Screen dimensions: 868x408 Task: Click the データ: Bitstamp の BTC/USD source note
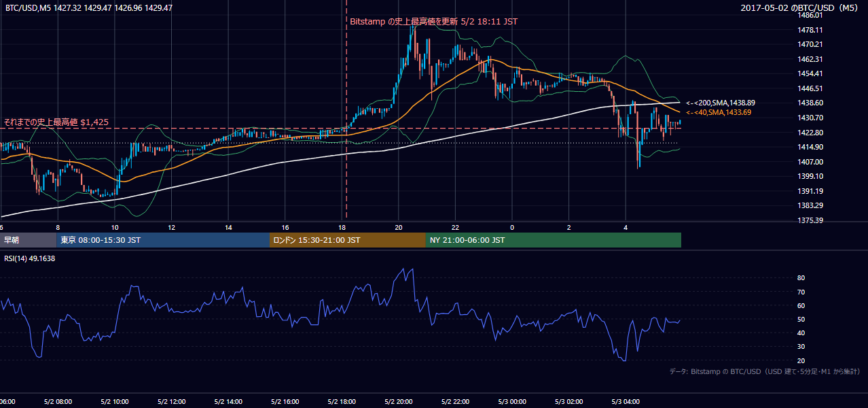[765, 371]
